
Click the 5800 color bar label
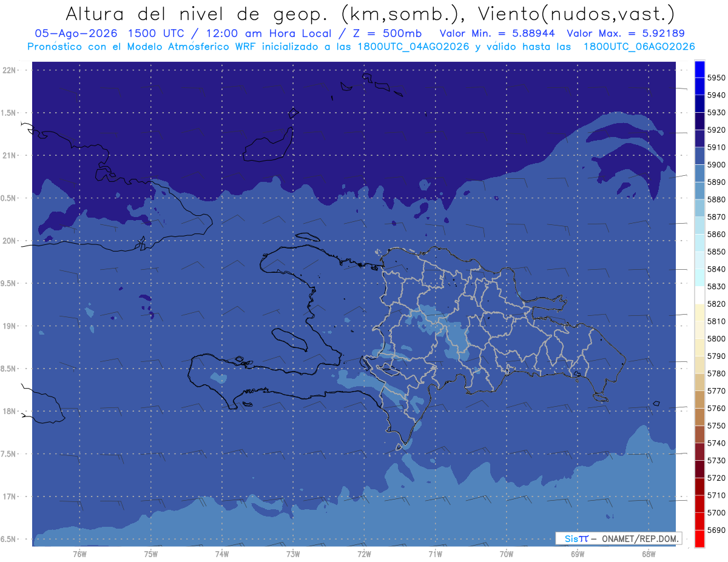716,338
